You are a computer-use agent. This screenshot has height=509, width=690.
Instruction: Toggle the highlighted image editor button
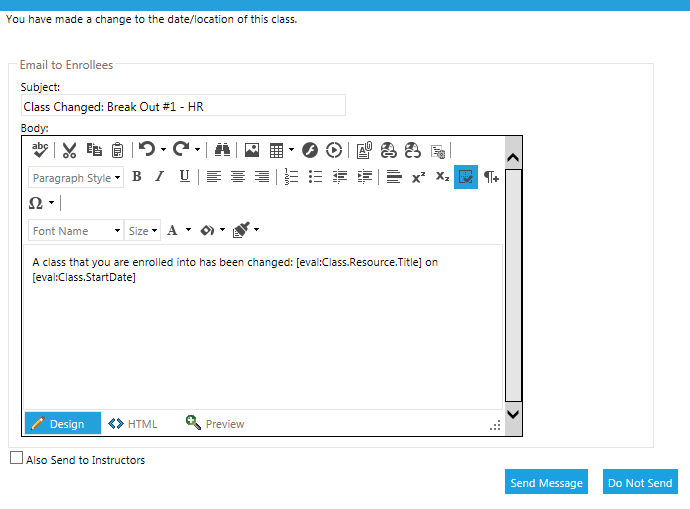click(465, 177)
